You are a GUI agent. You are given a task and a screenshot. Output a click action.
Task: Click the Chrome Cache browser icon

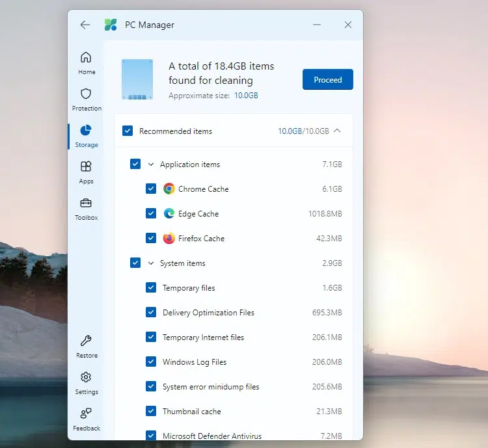point(169,189)
